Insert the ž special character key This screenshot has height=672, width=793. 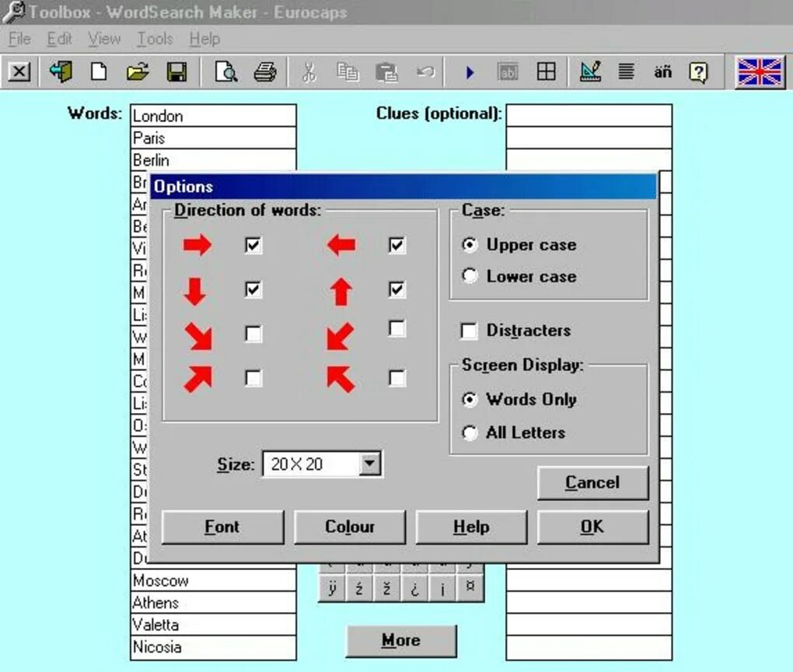point(387,588)
